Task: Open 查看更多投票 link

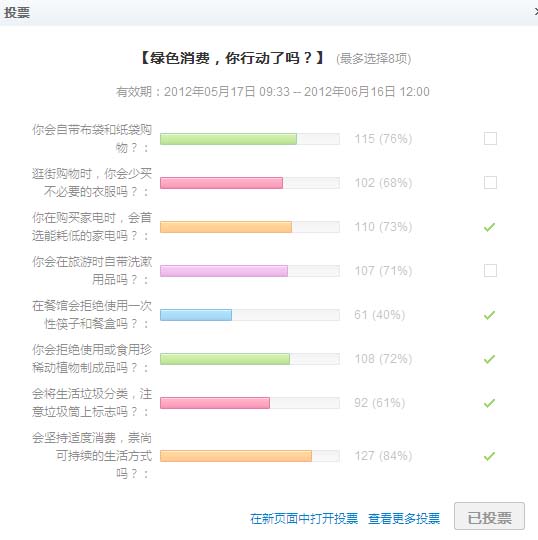Action: pos(404,519)
